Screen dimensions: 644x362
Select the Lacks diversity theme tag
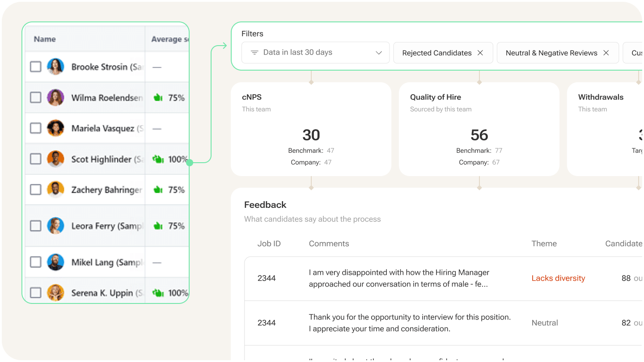click(558, 278)
